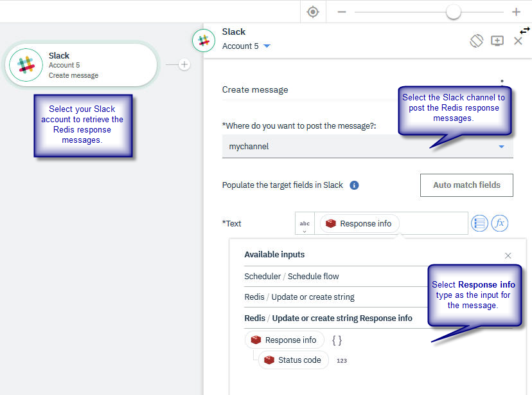Select the Response info input in Available inputs
The width and height of the screenshot is (532, 395).
pyautogui.click(x=285, y=340)
